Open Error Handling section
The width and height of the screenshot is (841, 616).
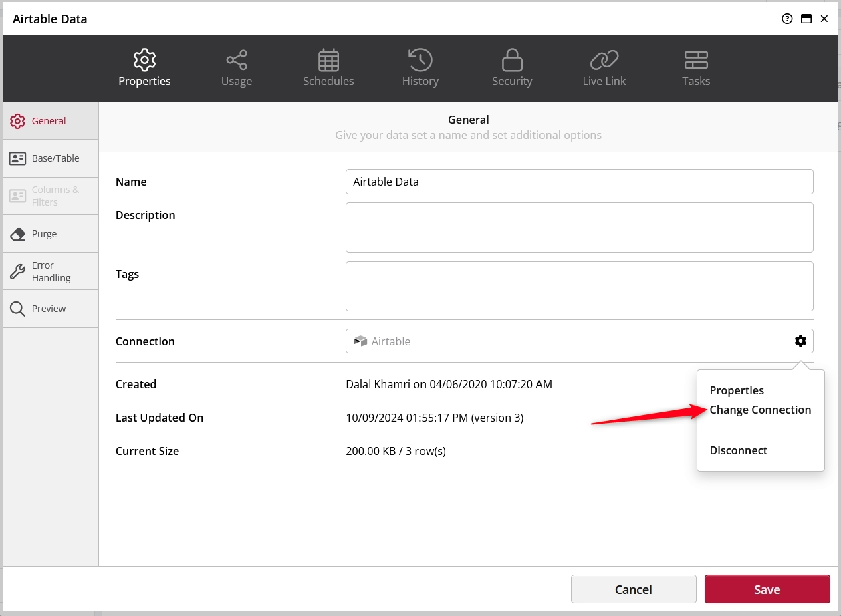click(51, 271)
